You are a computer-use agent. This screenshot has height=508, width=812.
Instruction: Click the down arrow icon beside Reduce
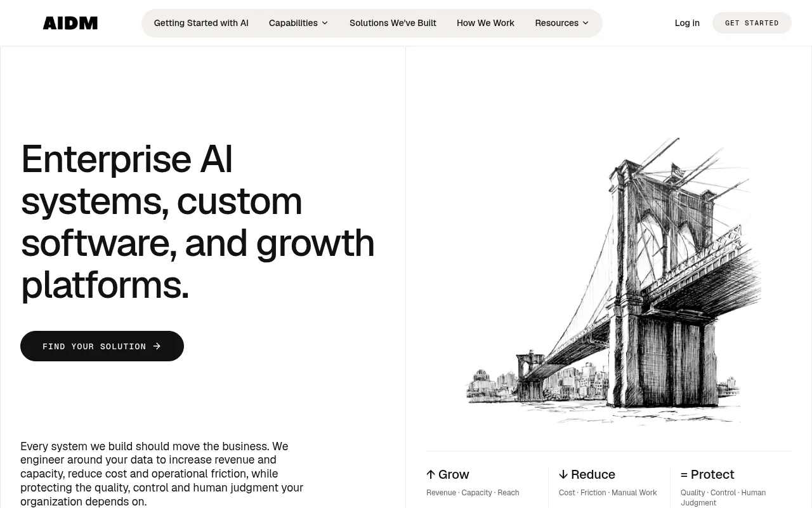(563, 474)
